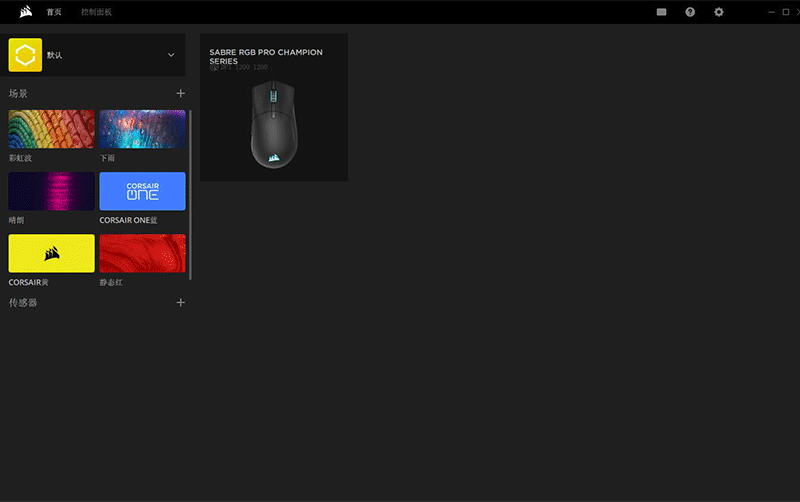This screenshot has width=800, height=502.
Task: Select the 彩虹波 rainbow wave scene thumbnail
Action: pyautogui.click(x=52, y=129)
